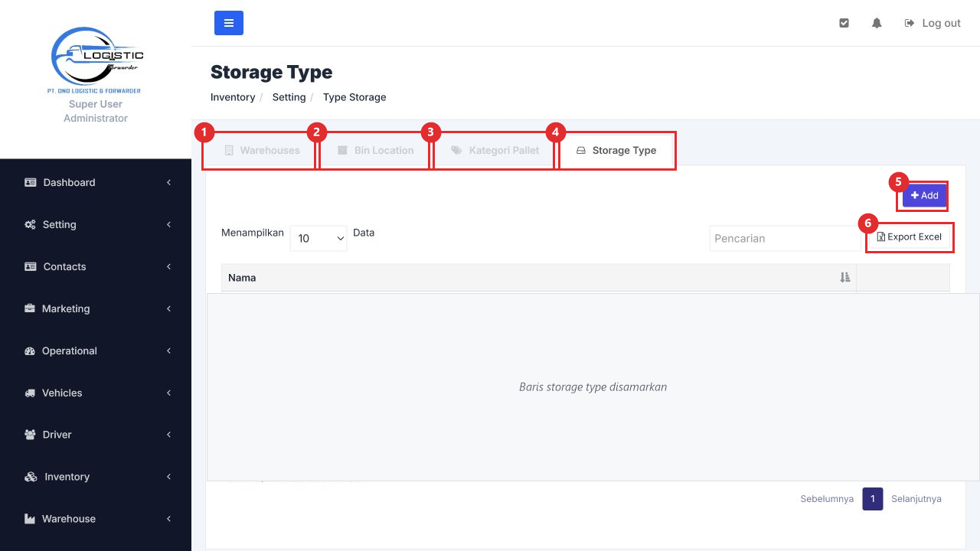The image size is (980, 551).
Task: Open the Kategori Pallet tab
Action: 494,150
